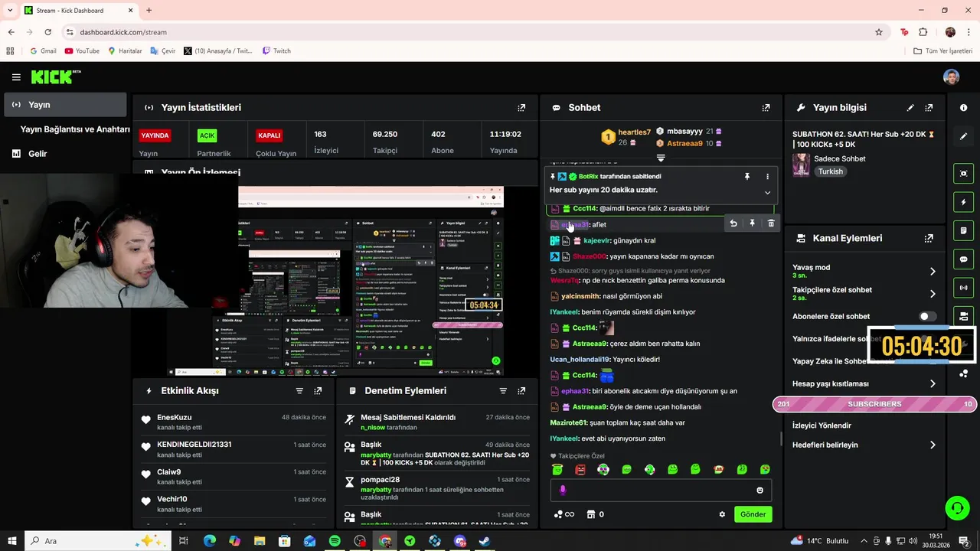Image resolution: width=980 pixels, height=551 pixels.
Task: Open the browser tab list dropdown
Action: [x=10, y=11]
